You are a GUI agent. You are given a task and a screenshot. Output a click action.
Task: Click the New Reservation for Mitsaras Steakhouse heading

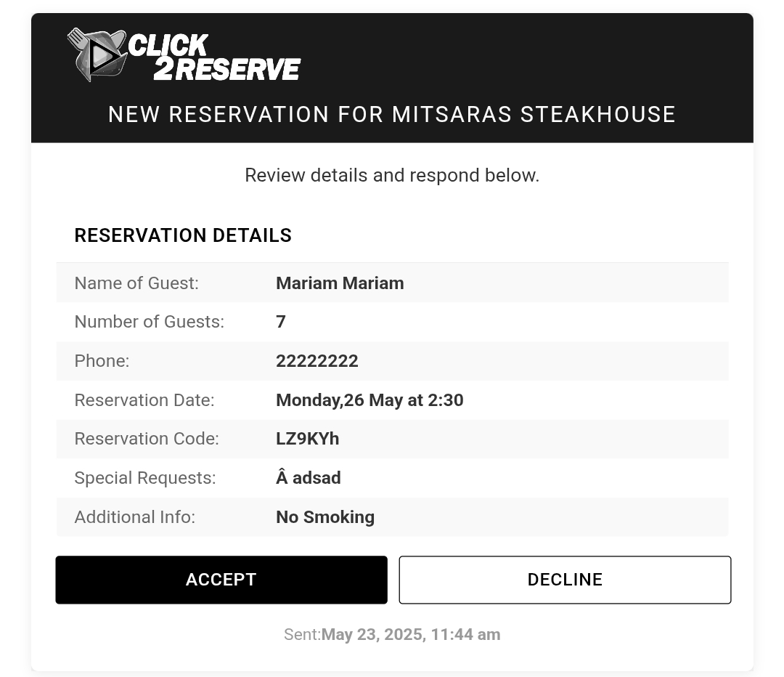coord(392,115)
